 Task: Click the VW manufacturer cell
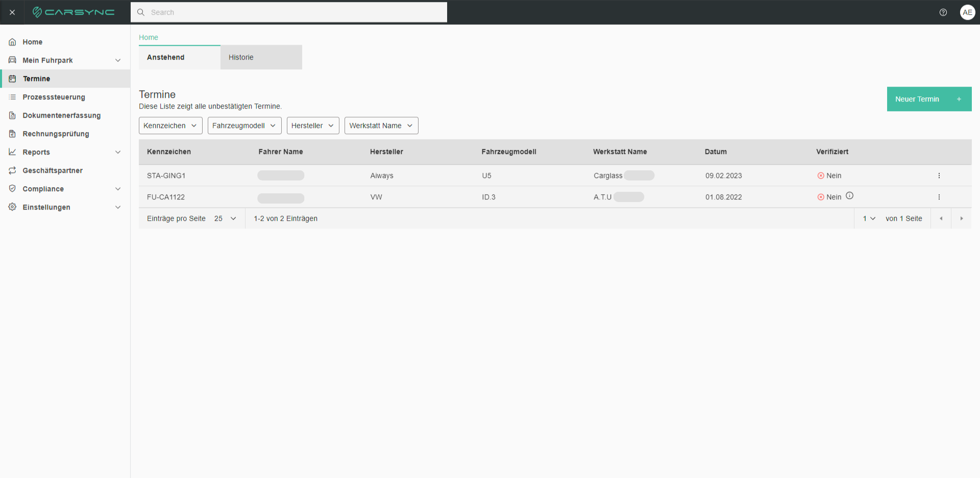click(376, 197)
